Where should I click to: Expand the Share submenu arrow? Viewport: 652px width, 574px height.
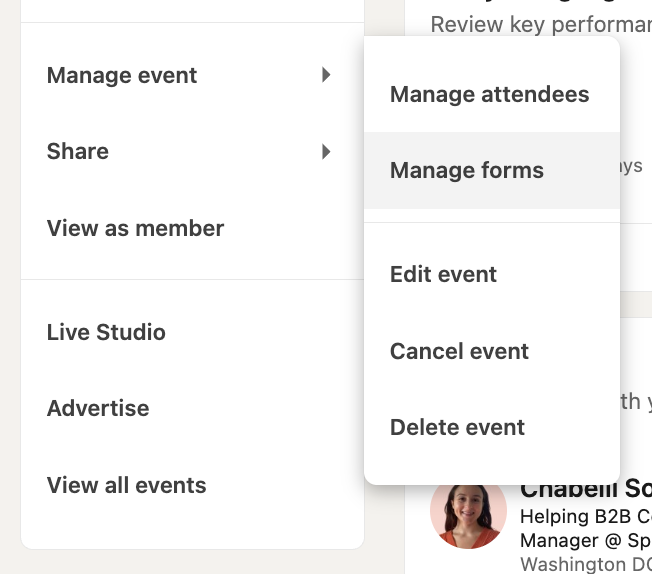coord(326,151)
